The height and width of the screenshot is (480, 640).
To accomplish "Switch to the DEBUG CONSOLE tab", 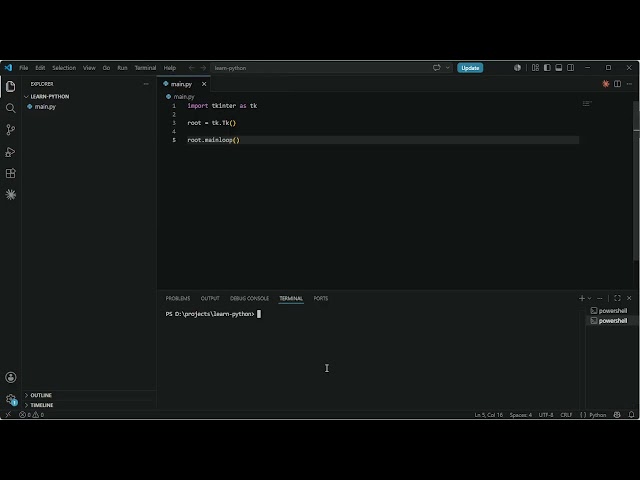I will click(249, 298).
